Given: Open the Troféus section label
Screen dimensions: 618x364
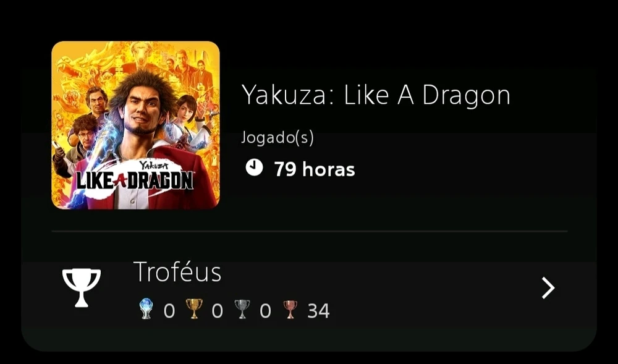Looking at the screenshot, I should [x=177, y=272].
